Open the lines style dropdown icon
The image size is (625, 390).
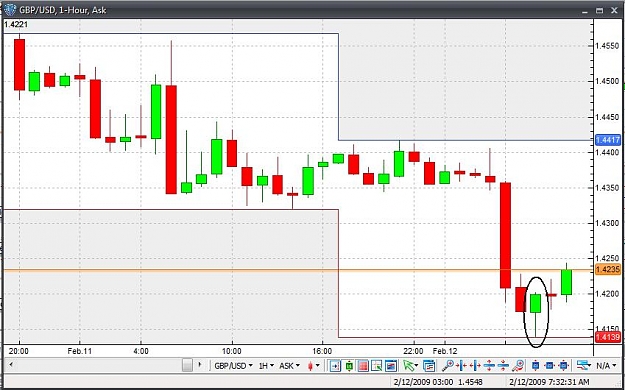[x=584, y=365]
